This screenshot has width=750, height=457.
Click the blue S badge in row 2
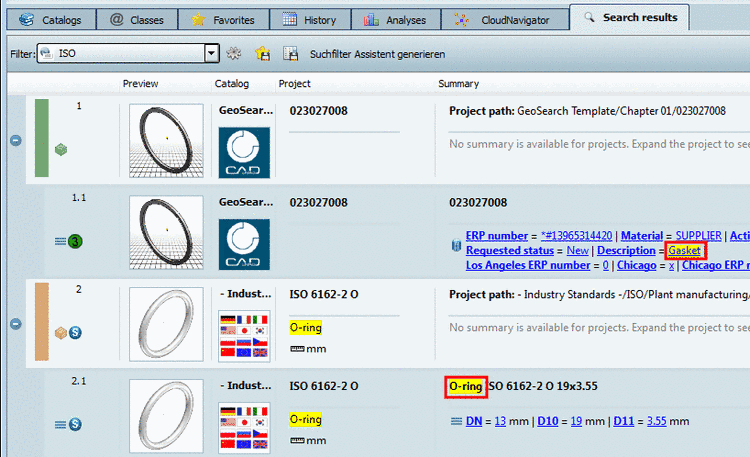coord(75,333)
